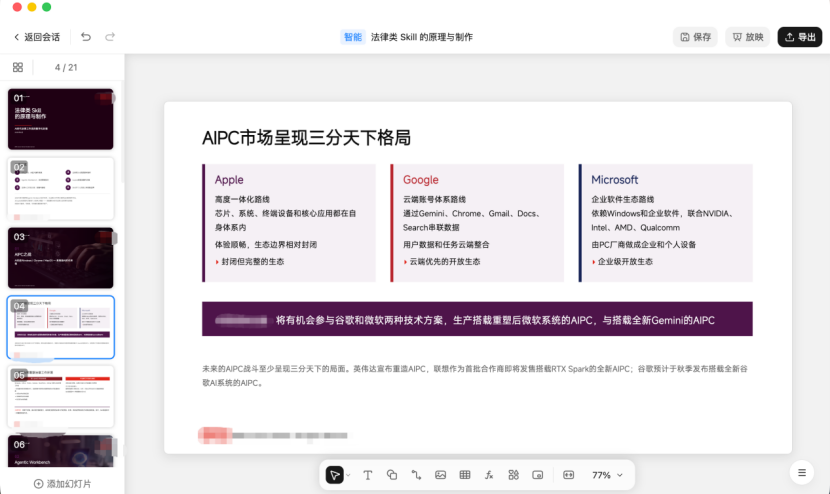Open the slide grid overview icon
This screenshot has height=494, width=830.
point(18,67)
